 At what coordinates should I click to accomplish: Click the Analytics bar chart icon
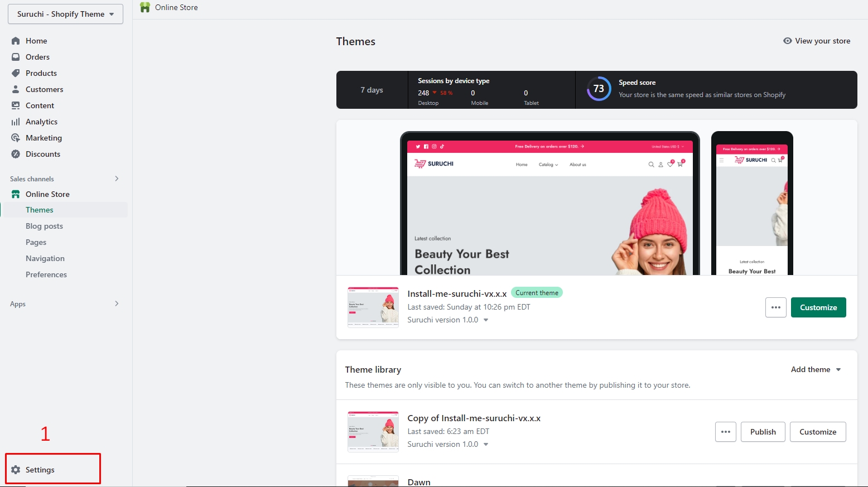16,122
